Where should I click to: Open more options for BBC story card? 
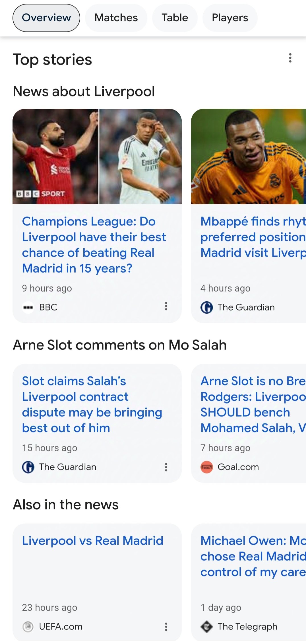pyautogui.click(x=166, y=306)
